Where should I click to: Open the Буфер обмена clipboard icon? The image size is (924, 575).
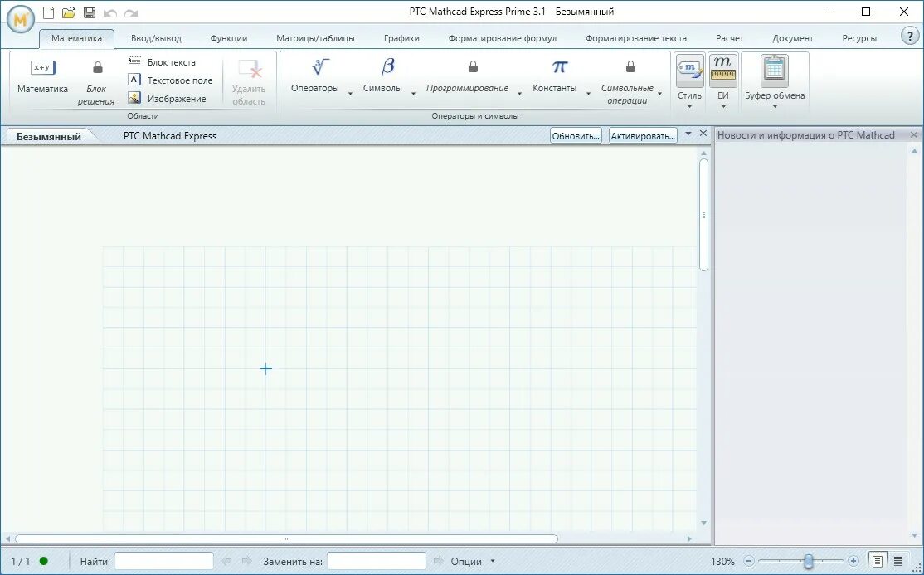[775, 71]
